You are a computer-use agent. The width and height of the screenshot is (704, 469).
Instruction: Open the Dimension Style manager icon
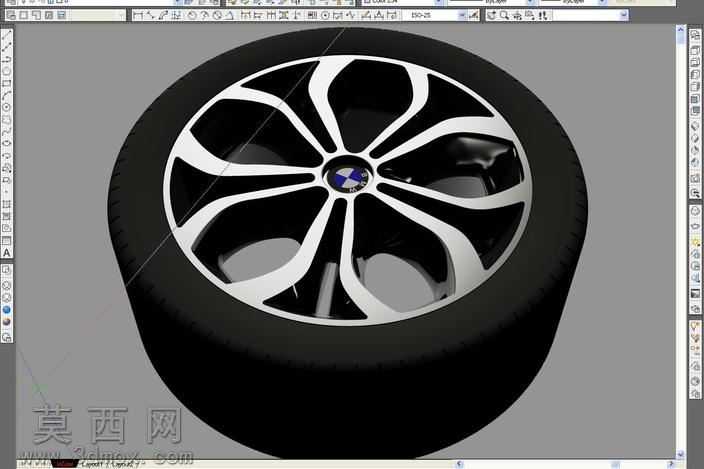click(473, 16)
